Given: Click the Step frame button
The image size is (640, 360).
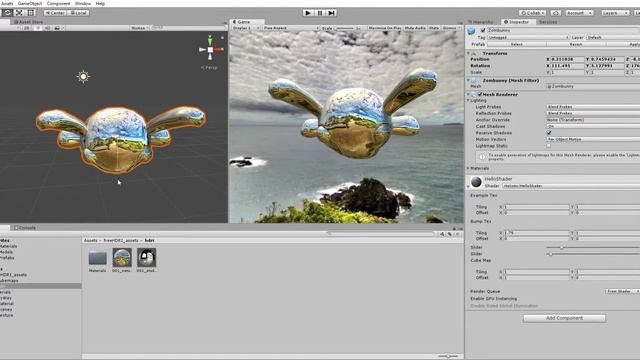Looking at the screenshot, I should click(x=332, y=13).
